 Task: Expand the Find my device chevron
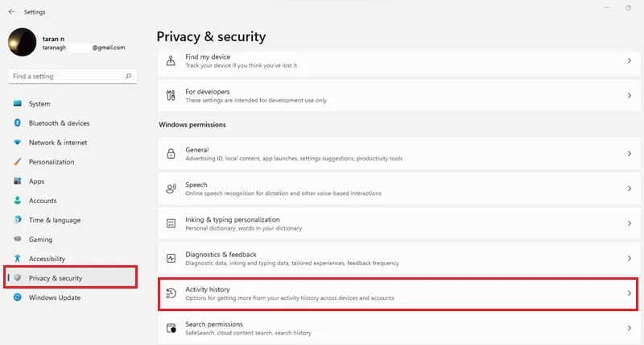pos(630,60)
